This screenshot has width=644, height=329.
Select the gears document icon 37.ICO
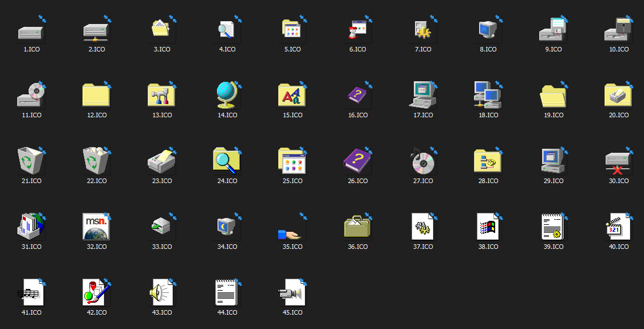pyautogui.click(x=422, y=227)
